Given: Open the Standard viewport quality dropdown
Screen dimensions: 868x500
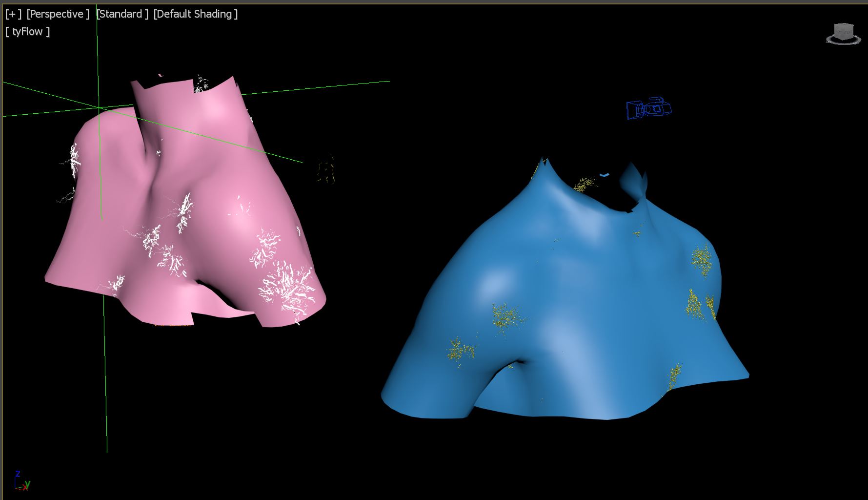Looking at the screenshot, I should coord(122,14).
